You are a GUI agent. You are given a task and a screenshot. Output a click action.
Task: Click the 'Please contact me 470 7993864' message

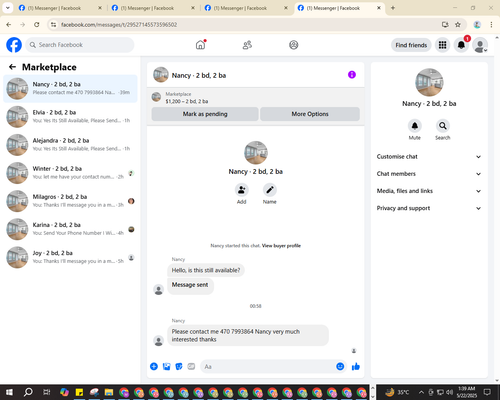(x=248, y=335)
